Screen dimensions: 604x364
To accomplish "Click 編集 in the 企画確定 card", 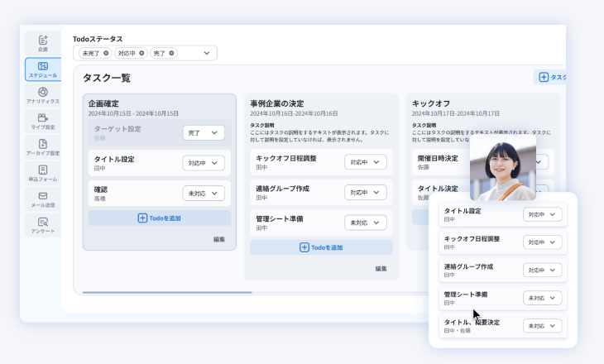I will (x=219, y=239).
